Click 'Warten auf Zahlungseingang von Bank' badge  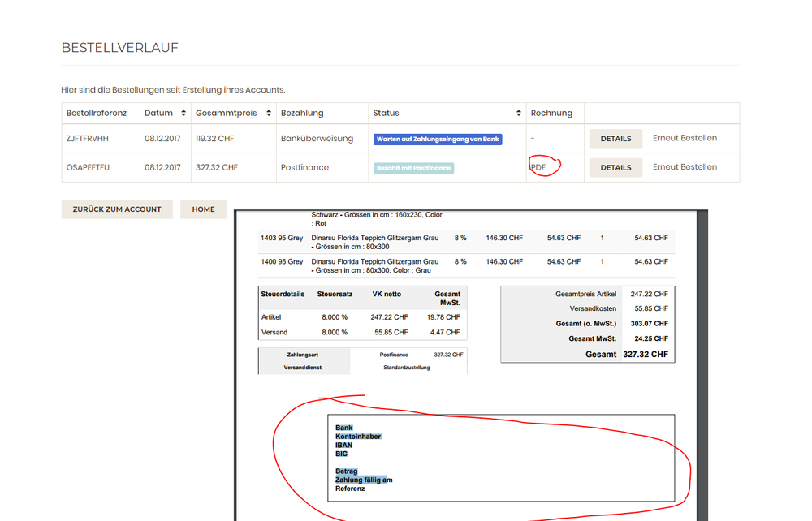coord(438,139)
